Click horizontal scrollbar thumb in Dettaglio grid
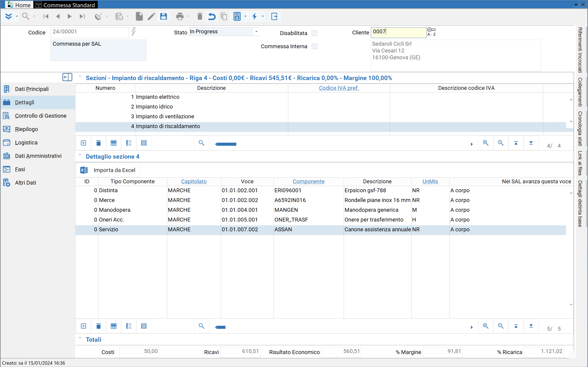Viewport: 588px width, 367px height. [x=221, y=327]
